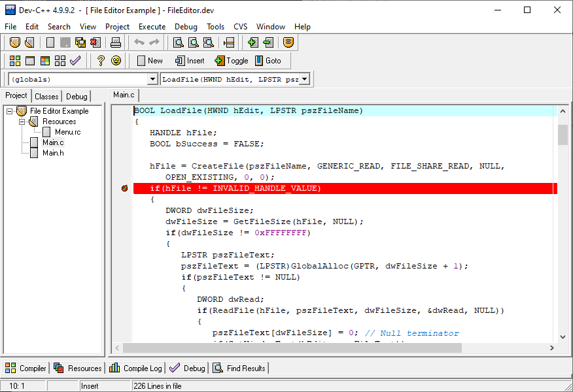
Task: Open an existing project
Action: (29, 42)
